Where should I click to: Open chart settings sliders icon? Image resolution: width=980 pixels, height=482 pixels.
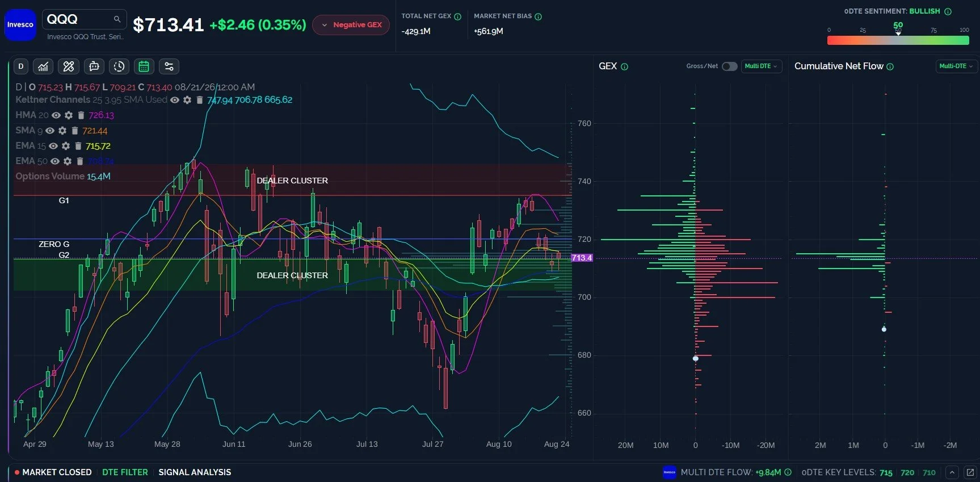(169, 66)
